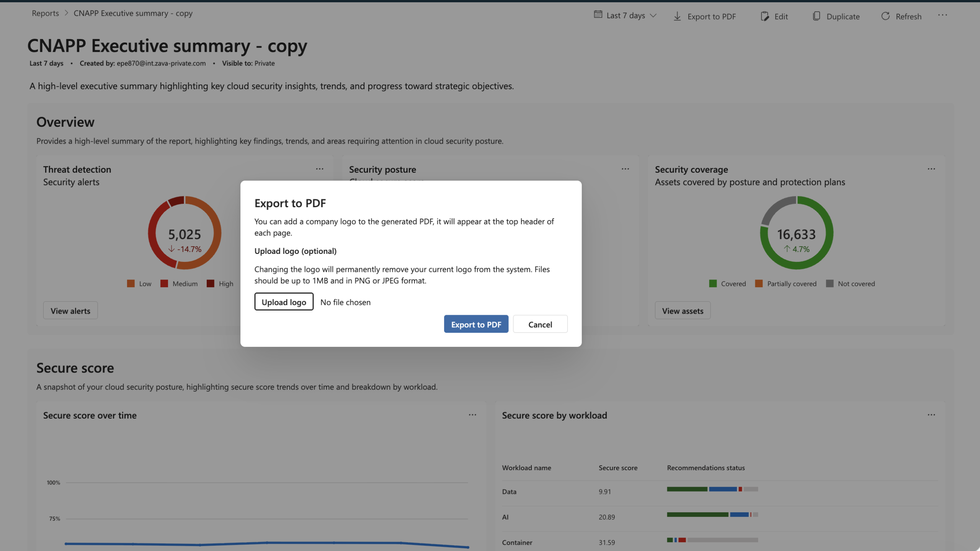Viewport: 980px width, 551px height.
Task: Open Secure score by workload options ellipsis
Action: [931, 415]
